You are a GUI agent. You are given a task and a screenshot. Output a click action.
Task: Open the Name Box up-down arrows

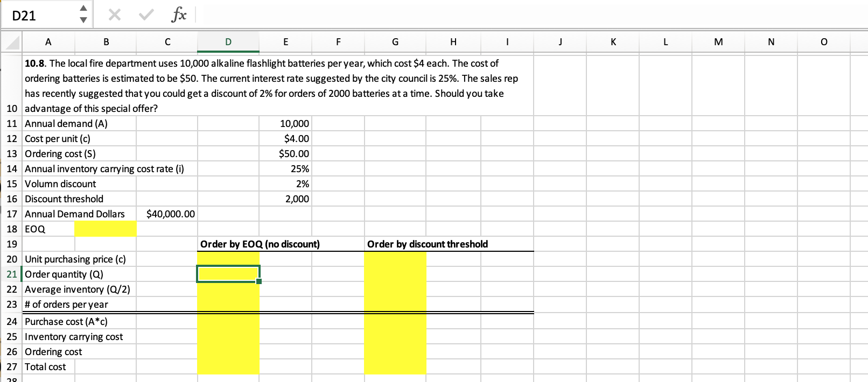tap(82, 16)
